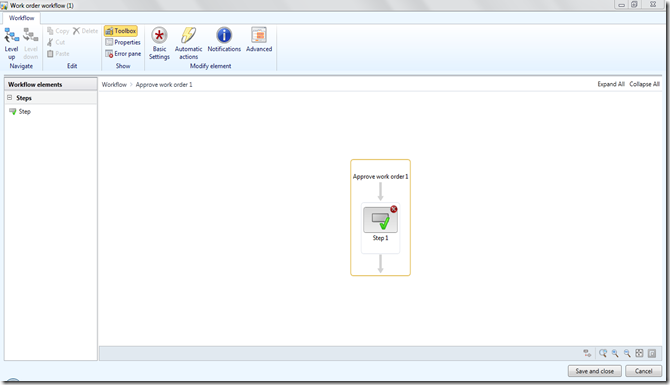Click Paste in the Edit group
Viewport: 670px width, 385px height.
coord(58,53)
